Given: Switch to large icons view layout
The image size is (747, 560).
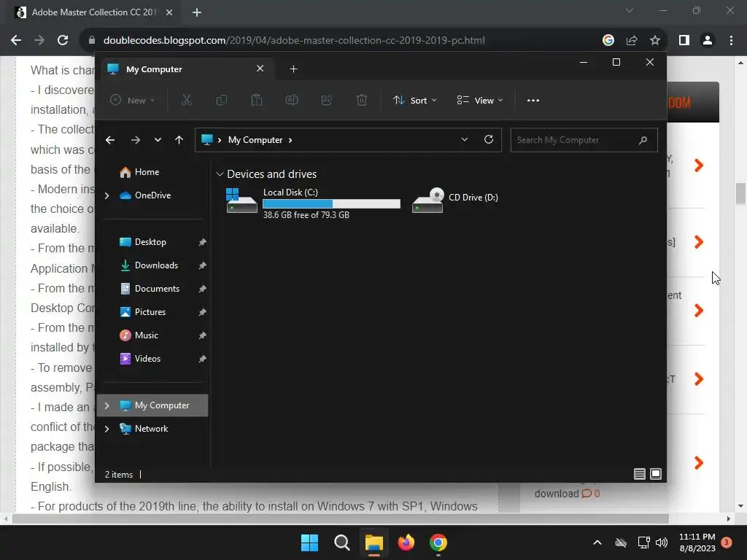Looking at the screenshot, I should [x=656, y=474].
